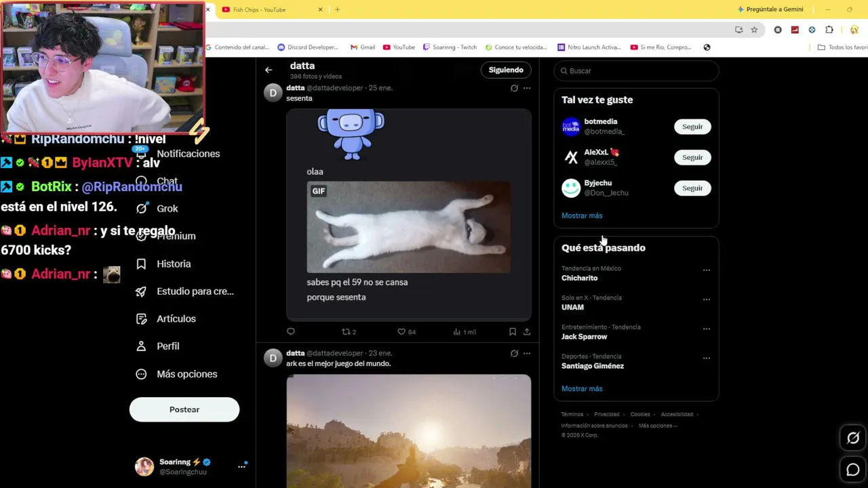
Task: Open Más opciones in the sidebar
Action: click(187, 374)
